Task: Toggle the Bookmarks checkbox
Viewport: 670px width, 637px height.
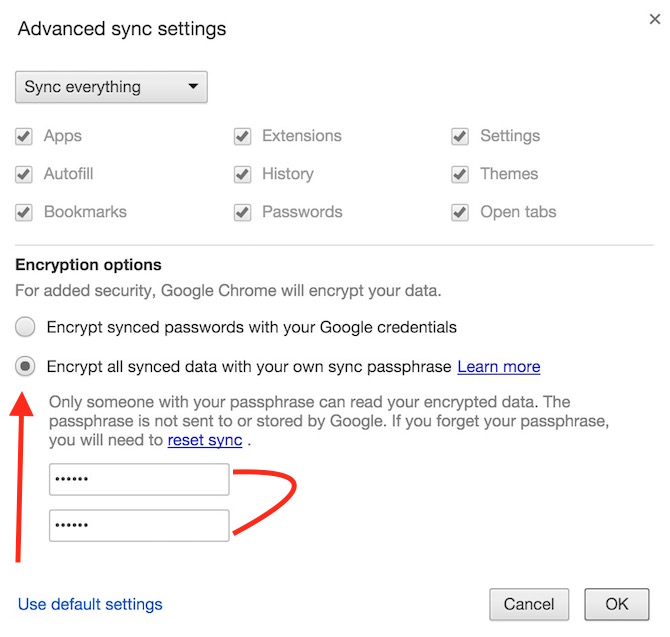Action: (x=24, y=212)
